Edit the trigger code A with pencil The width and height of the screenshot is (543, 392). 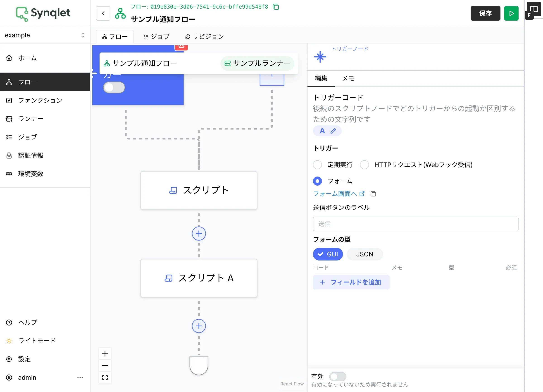point(333,131)
